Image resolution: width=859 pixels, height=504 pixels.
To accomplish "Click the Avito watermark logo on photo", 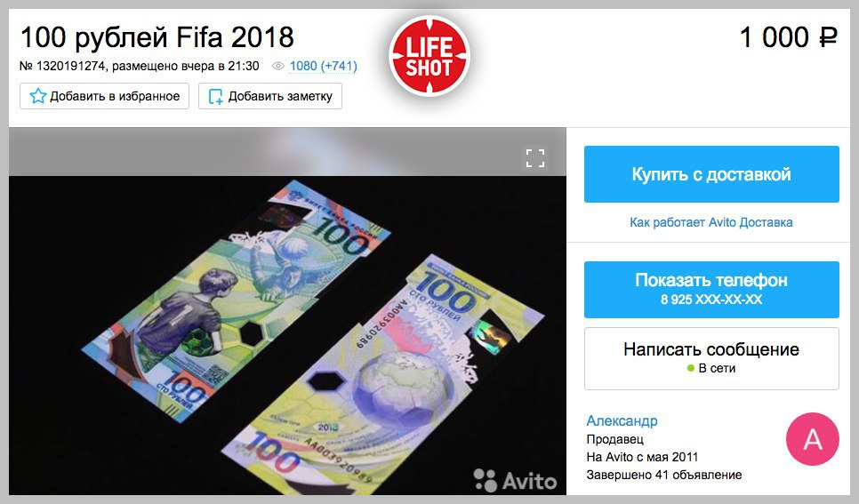I will point(515,480).
